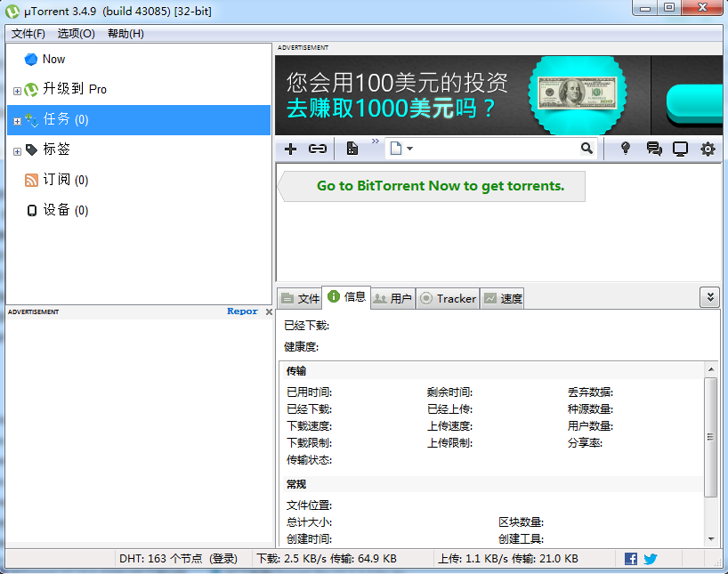Click the lightbulb bundles icon in toolbar
Viewport: 728px width, 574px height.
626,149
